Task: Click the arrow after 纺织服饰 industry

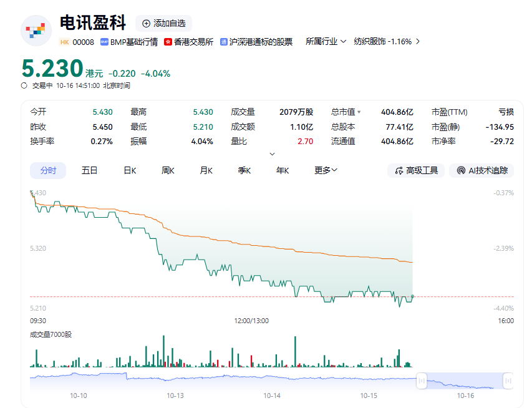Action: [418, 41]
